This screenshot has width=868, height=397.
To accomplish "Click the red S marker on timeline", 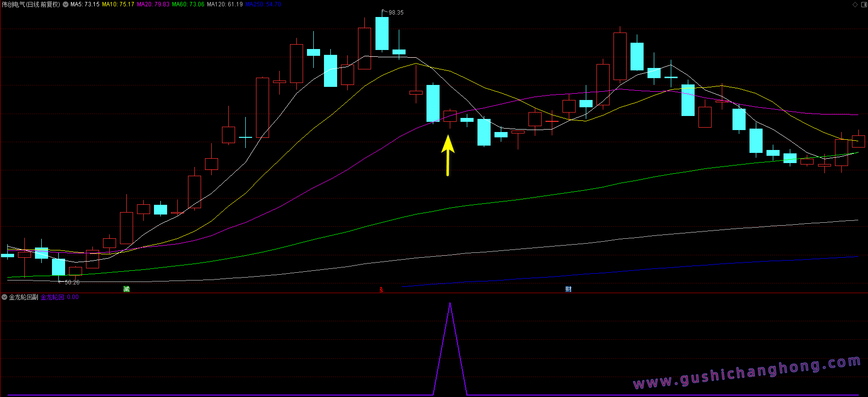I will pos(381,290).
